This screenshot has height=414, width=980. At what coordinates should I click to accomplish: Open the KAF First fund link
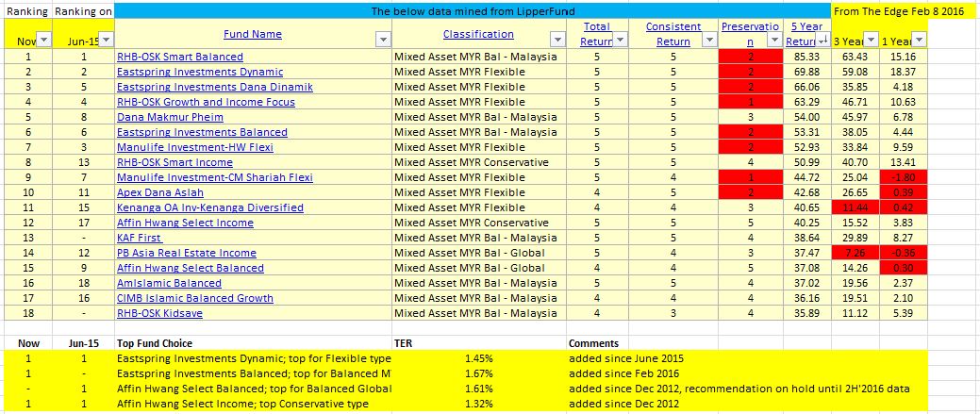(140, 238)
